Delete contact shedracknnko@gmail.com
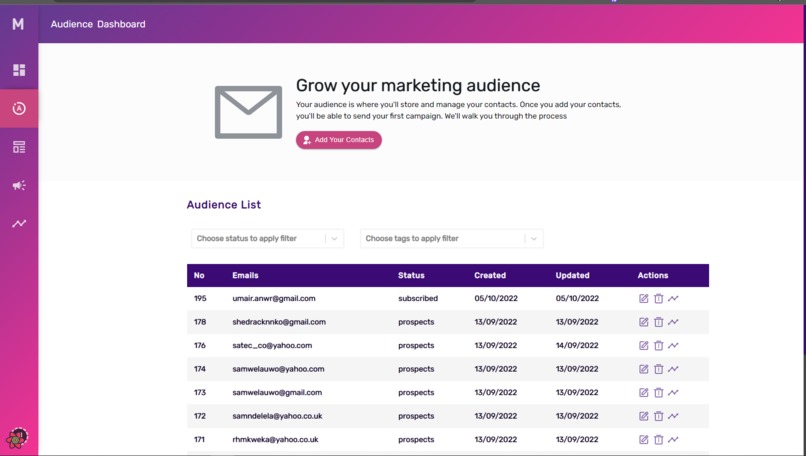This screenshot has height=456, width=806. pos(658,322)
